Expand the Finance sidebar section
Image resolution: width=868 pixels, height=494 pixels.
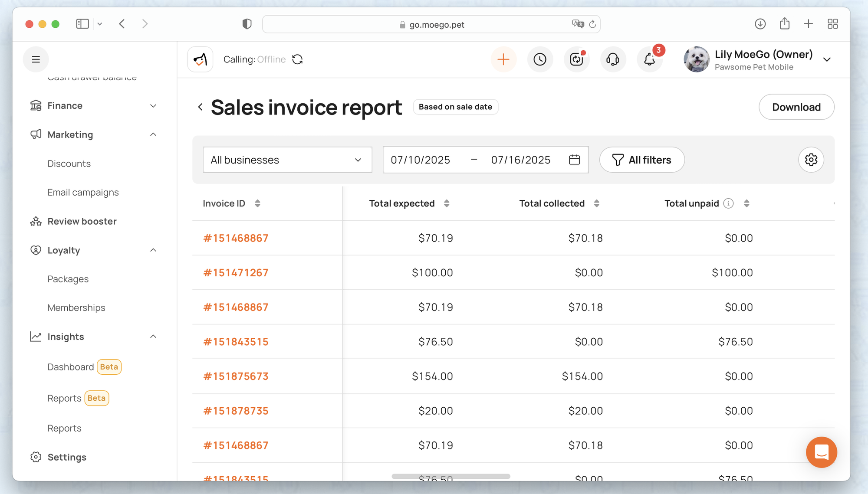[x=153, y=106]
